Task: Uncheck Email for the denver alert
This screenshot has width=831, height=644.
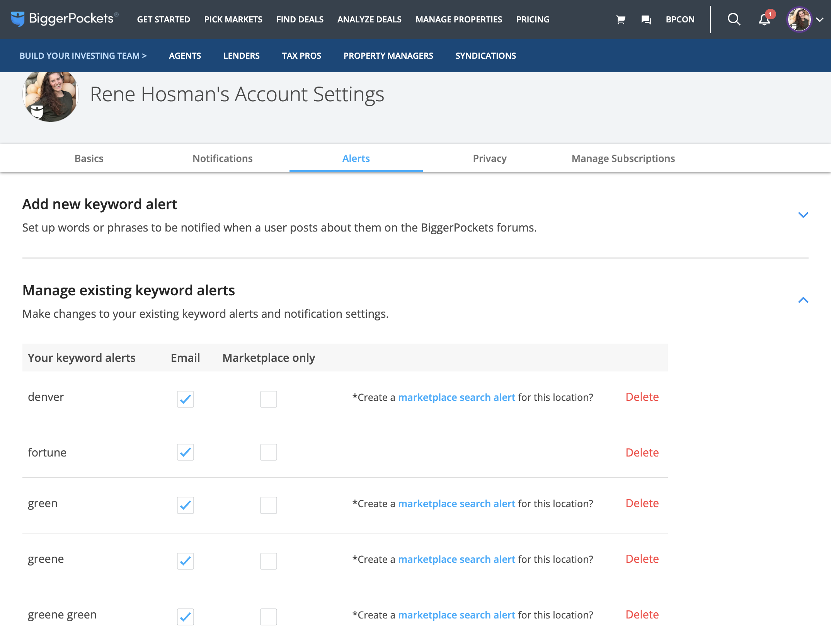Action: click(x=186, y=399)
